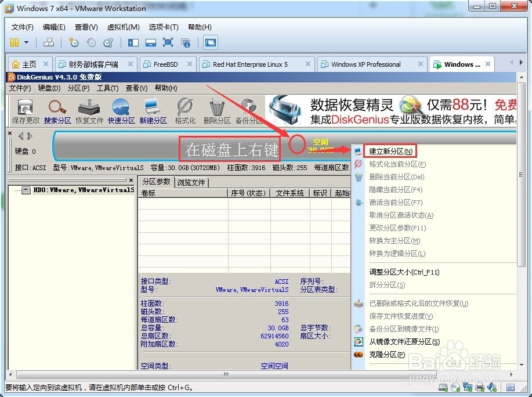Choose 建立新分区(N) in context menu
532x397 pixels.
pos(390,151)
